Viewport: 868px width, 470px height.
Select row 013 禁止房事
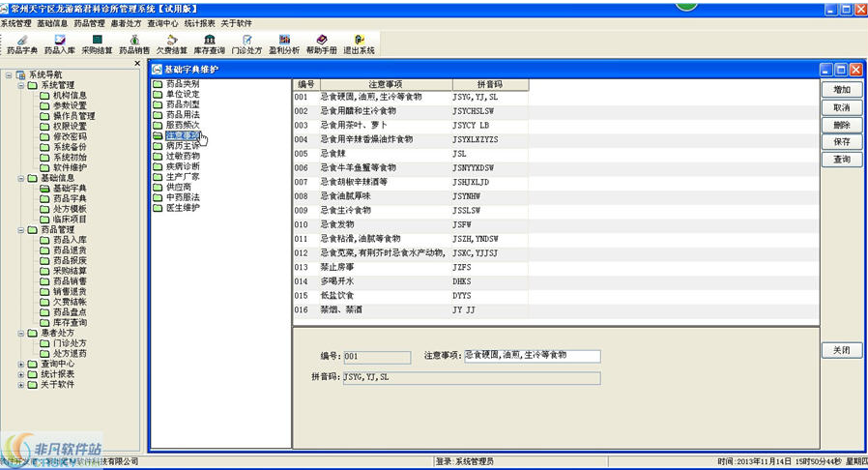click(410, 267)
